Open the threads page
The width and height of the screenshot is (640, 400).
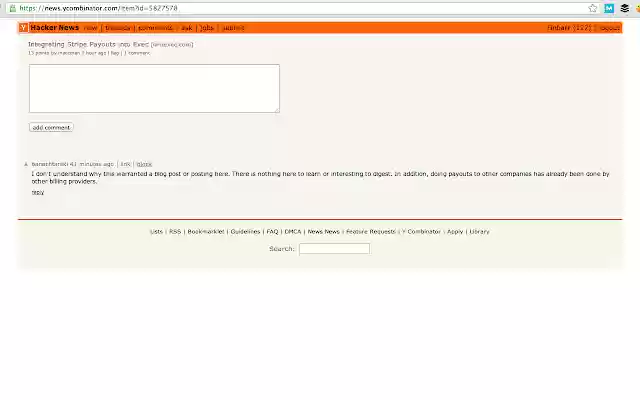[x=118, y=28]
